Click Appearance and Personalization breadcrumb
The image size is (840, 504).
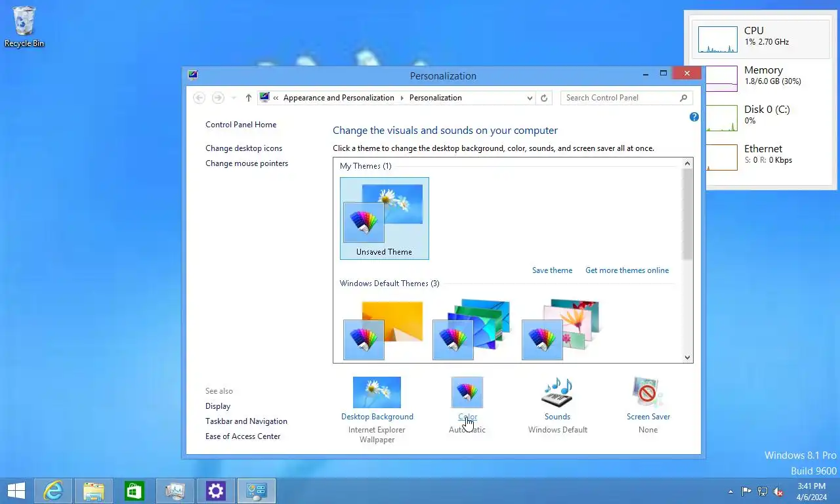[339, 98]
